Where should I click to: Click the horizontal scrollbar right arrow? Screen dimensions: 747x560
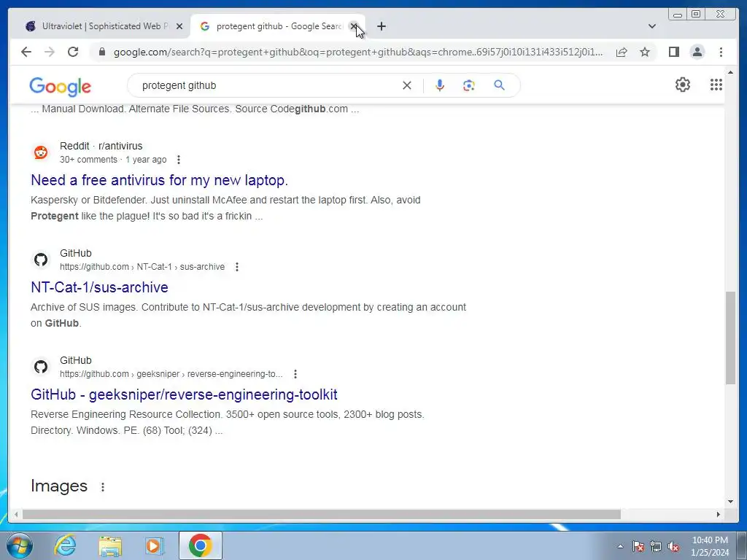coord(719,514)
